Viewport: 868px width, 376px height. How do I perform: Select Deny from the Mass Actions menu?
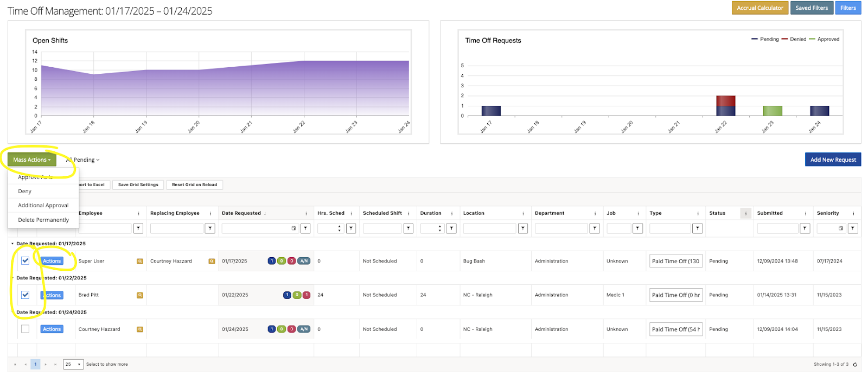pyautogui.click(x=25, y=192)
